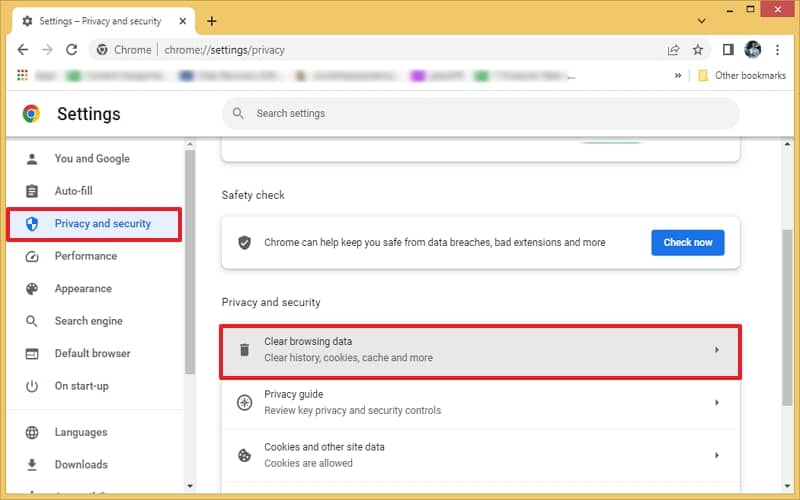Open Cookies and other site data
800x500 pixels.
pos(480,455)
